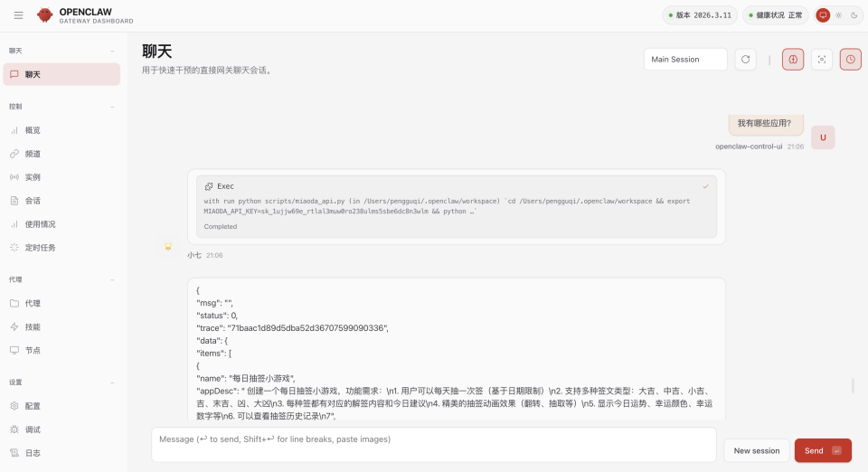Open 实例 instances page
The image size is (868, 472).
[33, 177]
